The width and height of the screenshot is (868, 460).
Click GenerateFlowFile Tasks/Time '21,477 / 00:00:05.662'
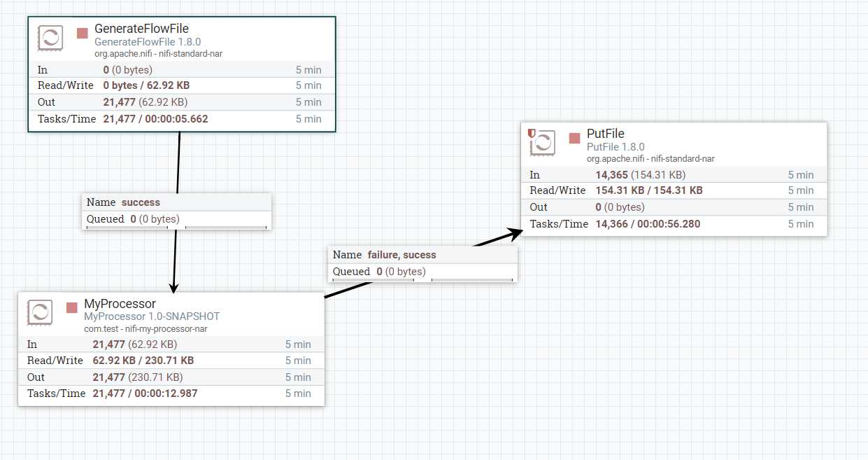[x=155, y=119]
